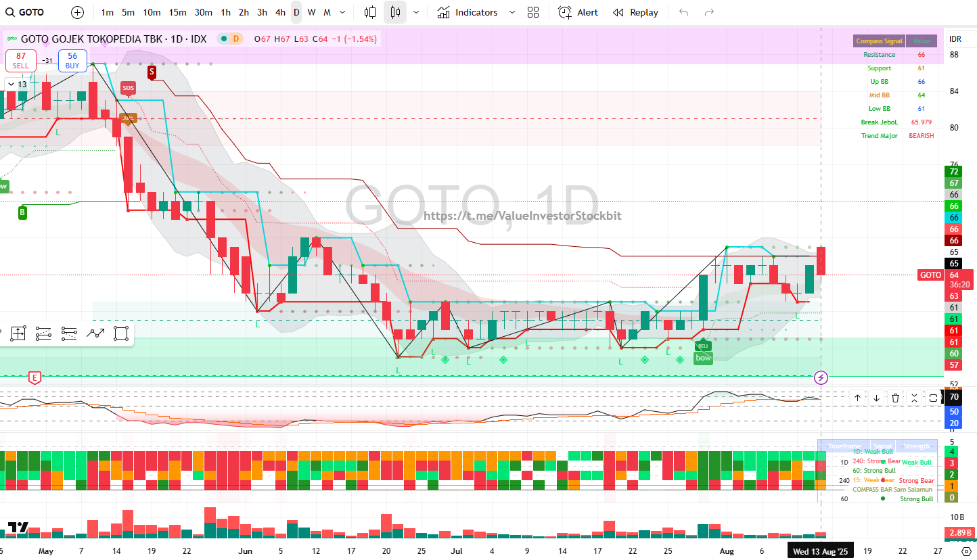Click the red SOS signal label
This screenshot has width=977, height=560.
tap(128, 88)
